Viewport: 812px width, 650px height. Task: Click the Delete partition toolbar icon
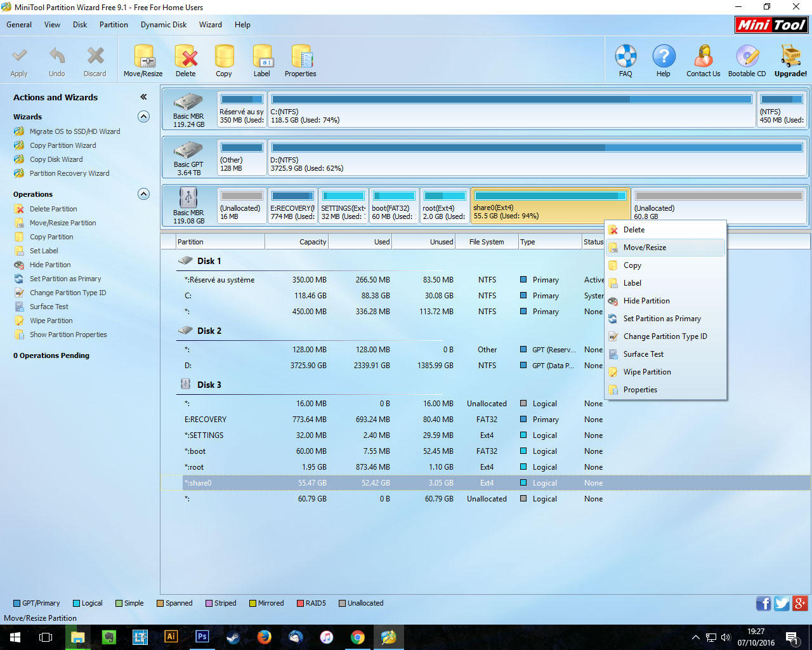[x=186, y=61]
